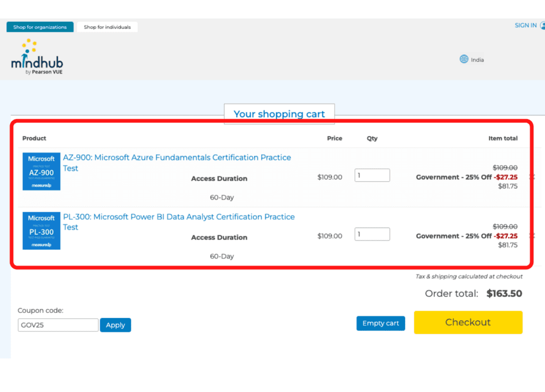Apply the GOV25 coupon code
Screen dimensions: 545x392
point(115,325)
